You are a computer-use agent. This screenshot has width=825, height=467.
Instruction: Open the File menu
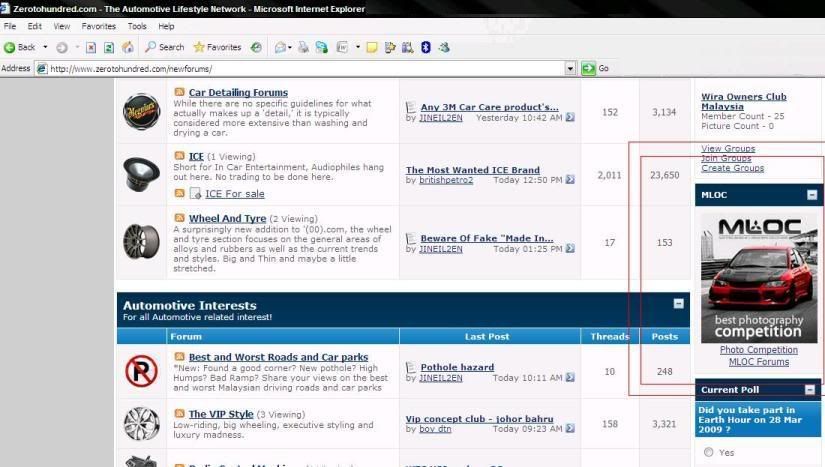click(x=10, y=26)
